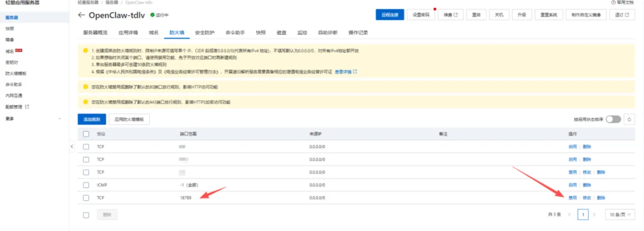Click 启用 for the ICMP rule

[572, 185]
